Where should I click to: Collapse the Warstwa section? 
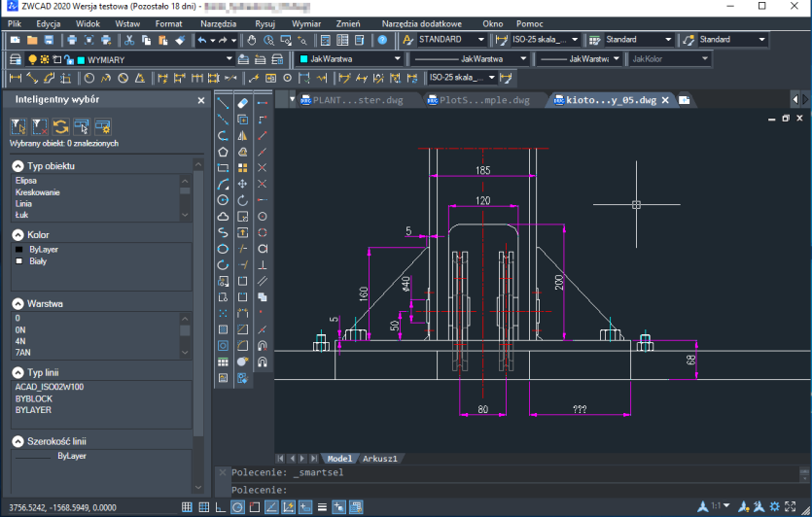point(18,304)
